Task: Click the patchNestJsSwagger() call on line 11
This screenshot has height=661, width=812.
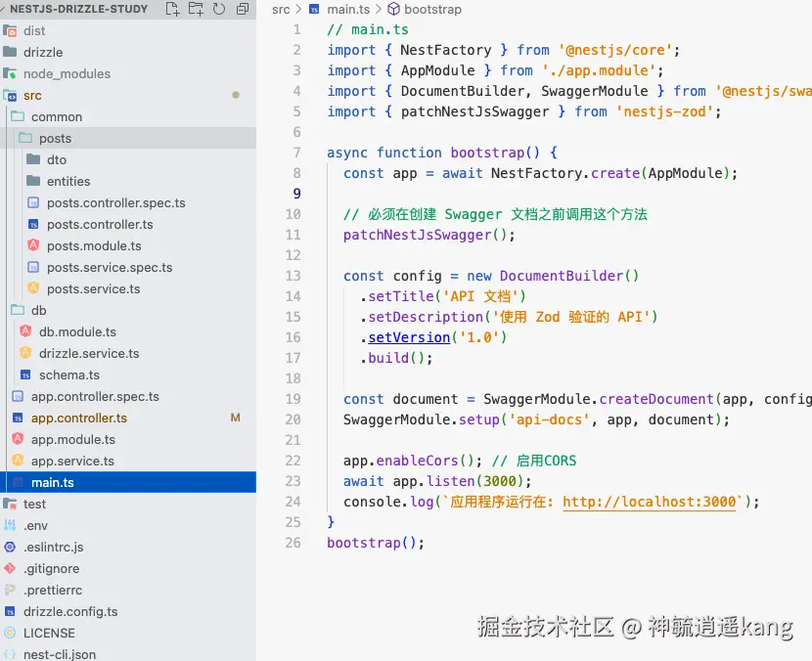Action: point(429,235)
